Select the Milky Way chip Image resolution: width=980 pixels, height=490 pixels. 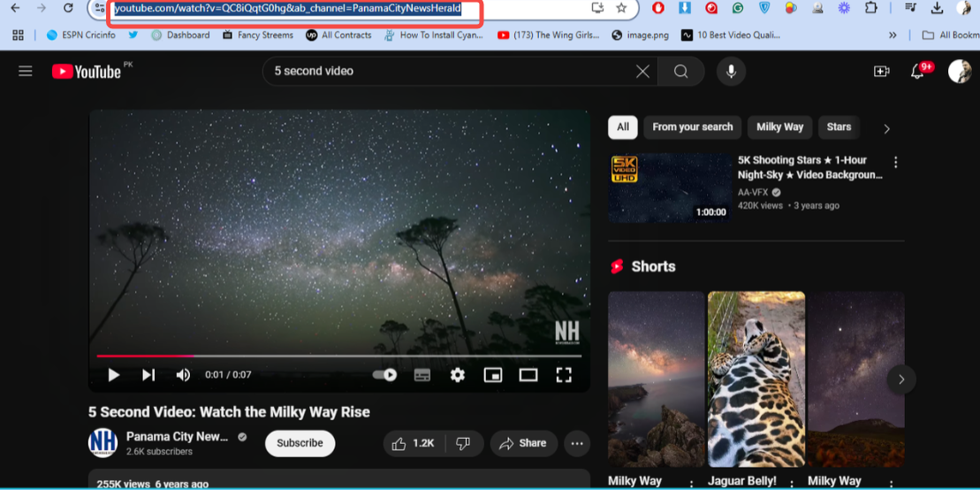[780, 127]
